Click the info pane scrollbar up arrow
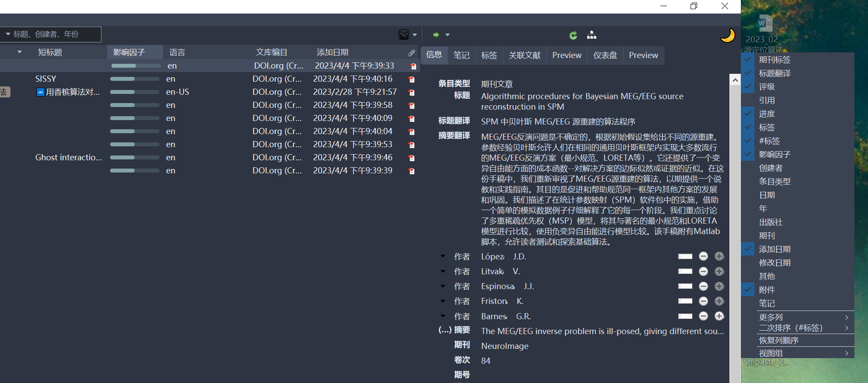Image resolution: width=868 pixels, height=383 pixels. pos(735,80)
